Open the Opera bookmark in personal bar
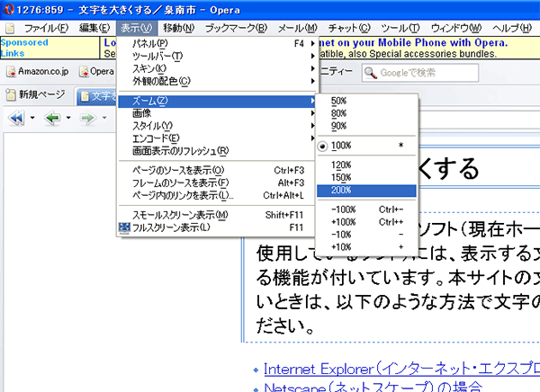540x392 pixels. 97,72
